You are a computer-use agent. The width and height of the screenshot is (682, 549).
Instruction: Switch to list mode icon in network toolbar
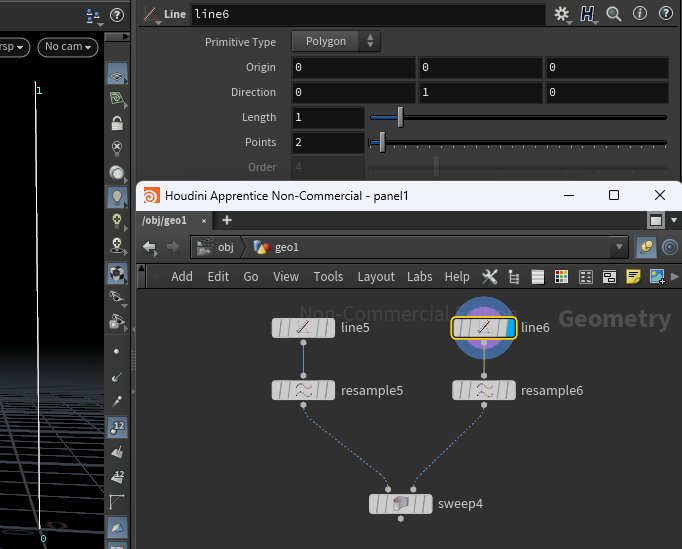pyautogui.click(x=538, y=277)
